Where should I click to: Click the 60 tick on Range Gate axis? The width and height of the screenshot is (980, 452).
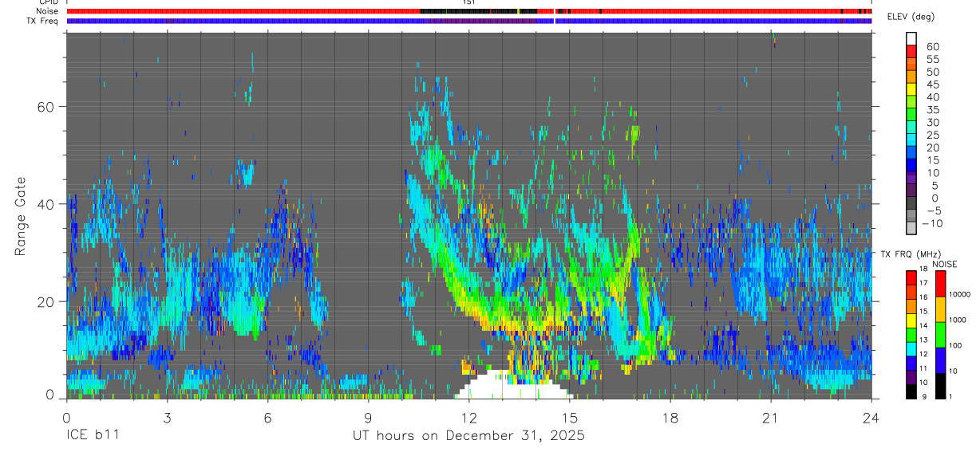pos(45,106)
